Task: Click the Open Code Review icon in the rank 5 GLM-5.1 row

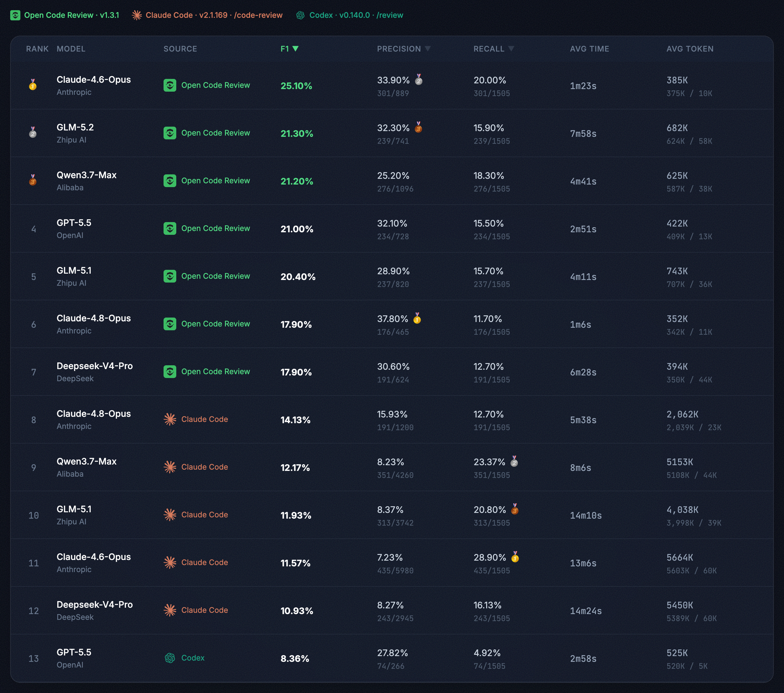Action: 170,276
